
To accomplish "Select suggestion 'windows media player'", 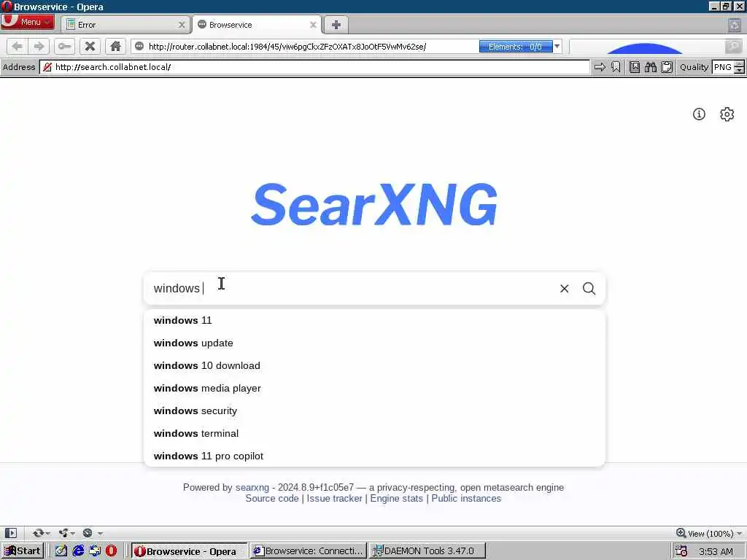I will [374, 388].
